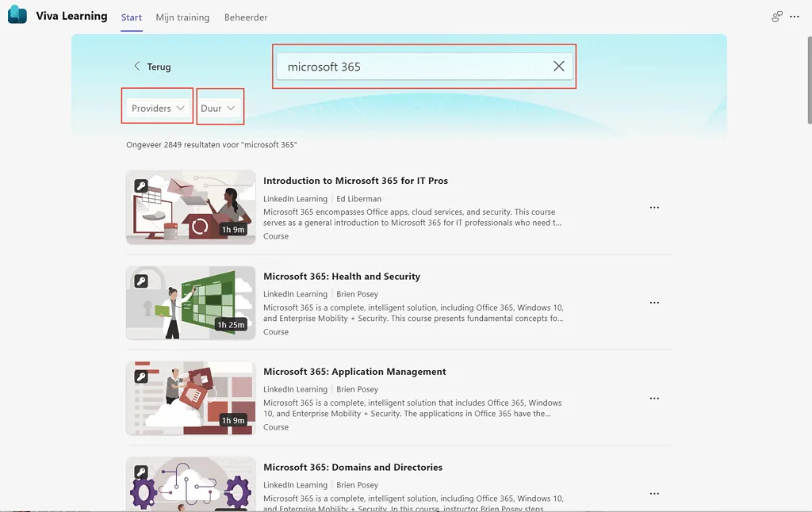The image size is (812, 512).
Task: Open Introduction to Microsoft 365 for IT Pros
Action: (x=355, y=181)
